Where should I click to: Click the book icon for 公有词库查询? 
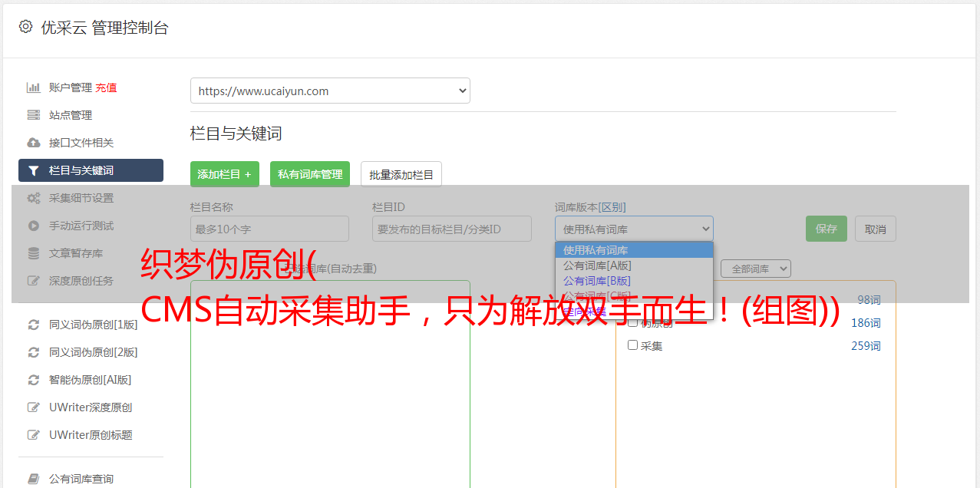tap(34, 479)
